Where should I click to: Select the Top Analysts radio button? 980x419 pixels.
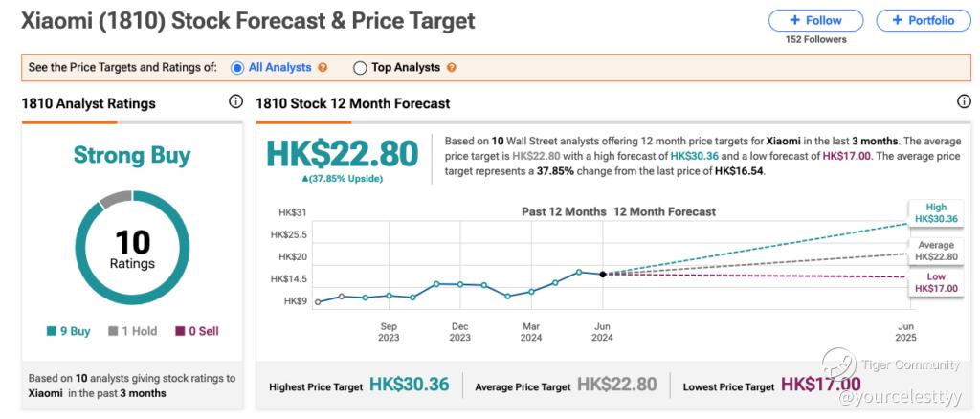pyautogui.click(x=360, y=68)
